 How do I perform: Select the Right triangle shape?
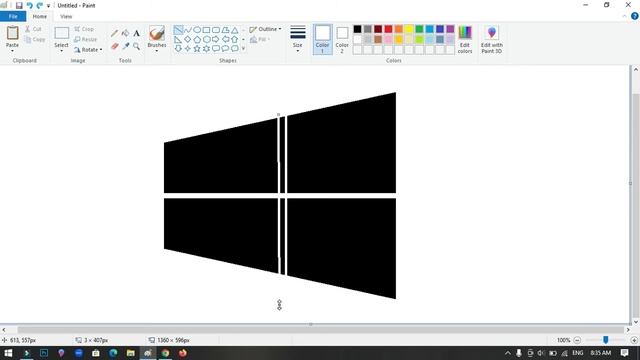point(178,39)
